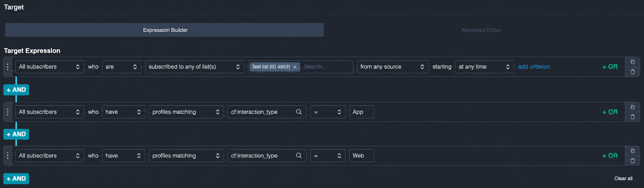Duplicate the row with value App
Image resolution: width=644 pixels, height=188 pixels.
point(632,107)
